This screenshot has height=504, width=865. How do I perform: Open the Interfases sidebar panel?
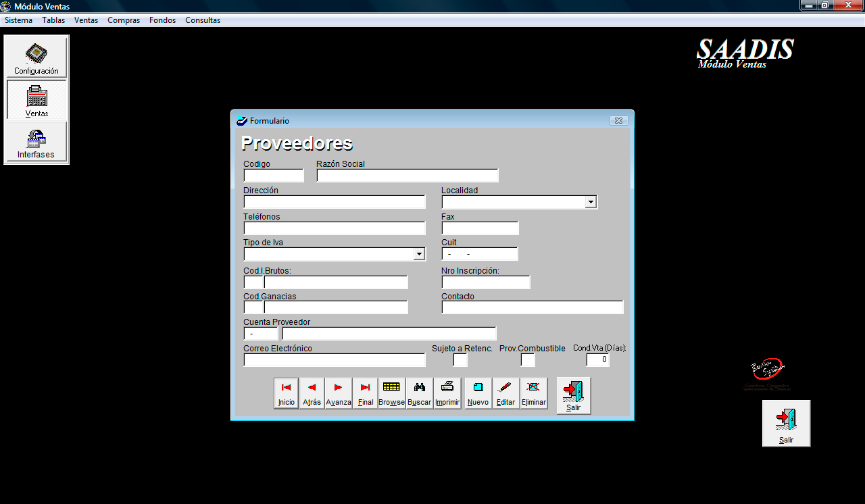click(x=36, y=141)
